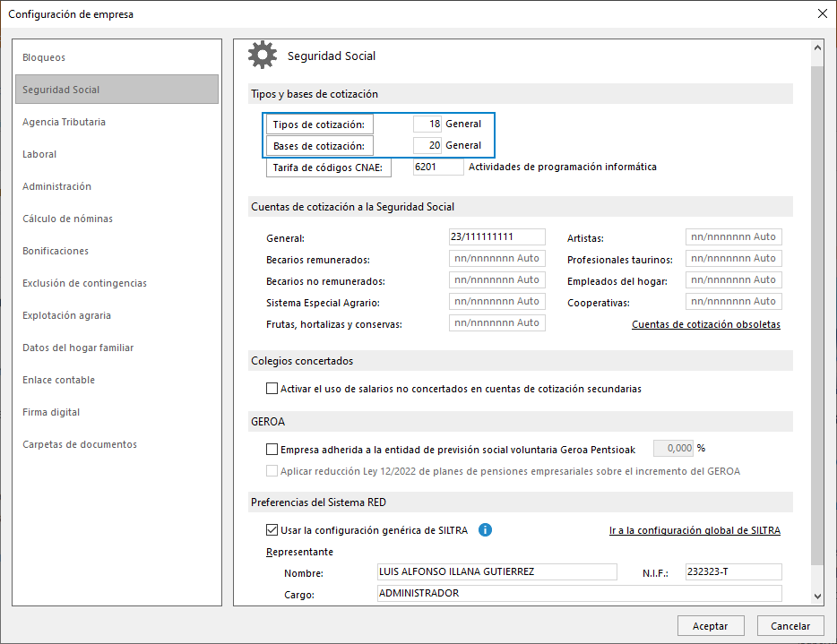Toggle Empresa adherida a Geroa Pentsioak checkbox
The width and height of the screenshot is (837, 644).
click(272, 450)
